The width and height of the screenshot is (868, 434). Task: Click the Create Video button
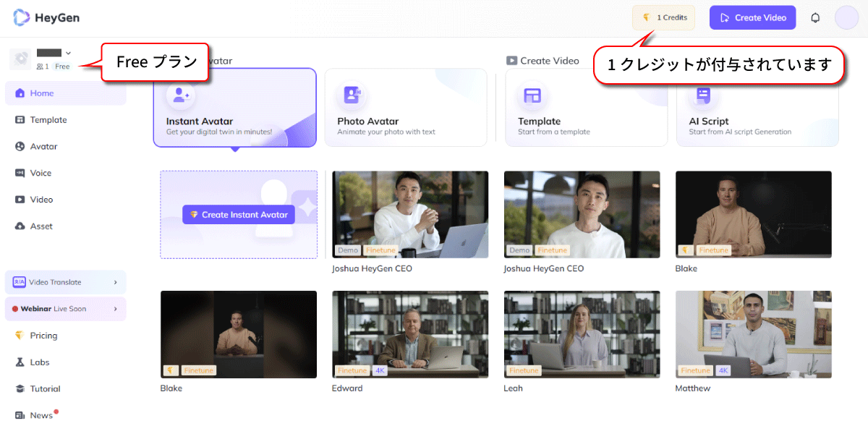(752, 18)
